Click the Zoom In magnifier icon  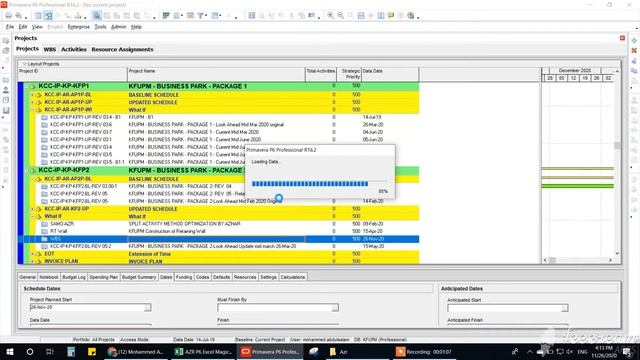330,16
